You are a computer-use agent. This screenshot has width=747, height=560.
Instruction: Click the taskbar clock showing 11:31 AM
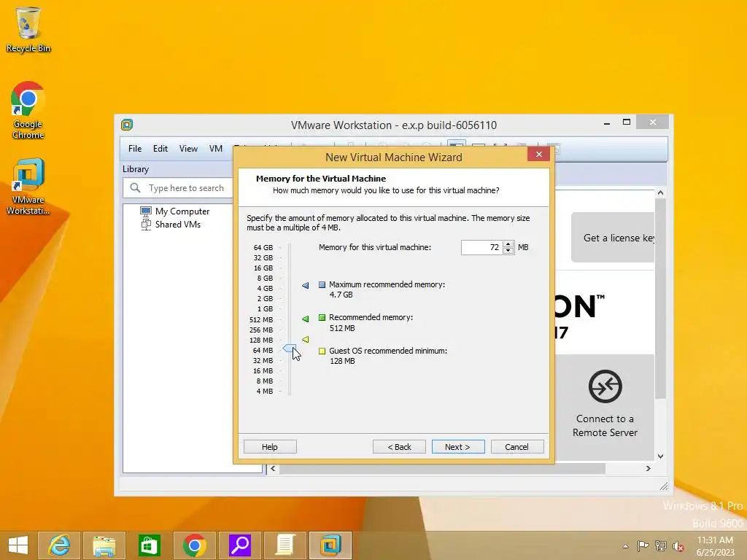point(715,540)
